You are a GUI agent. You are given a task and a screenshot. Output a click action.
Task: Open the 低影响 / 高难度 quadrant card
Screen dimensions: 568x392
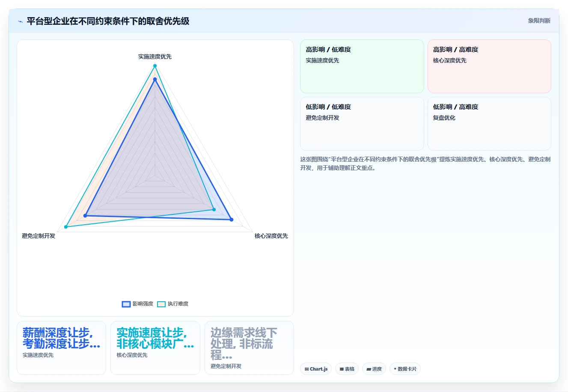click(x=489, y=124)
